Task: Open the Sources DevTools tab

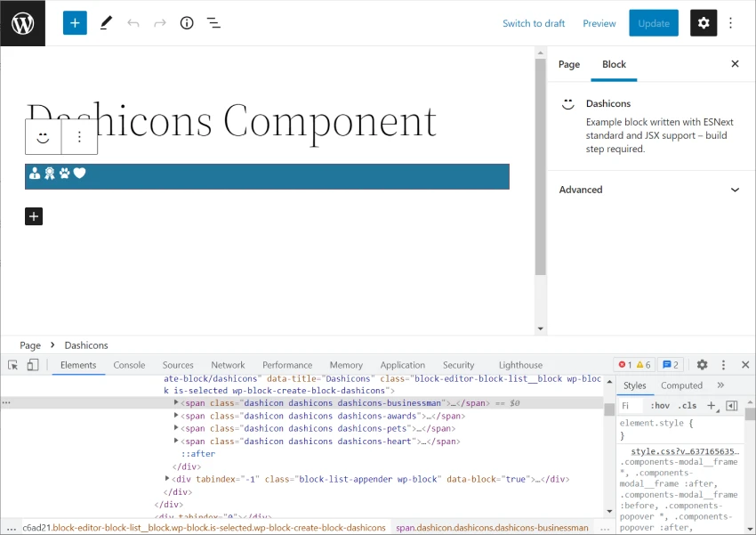Action: [178, 365]
